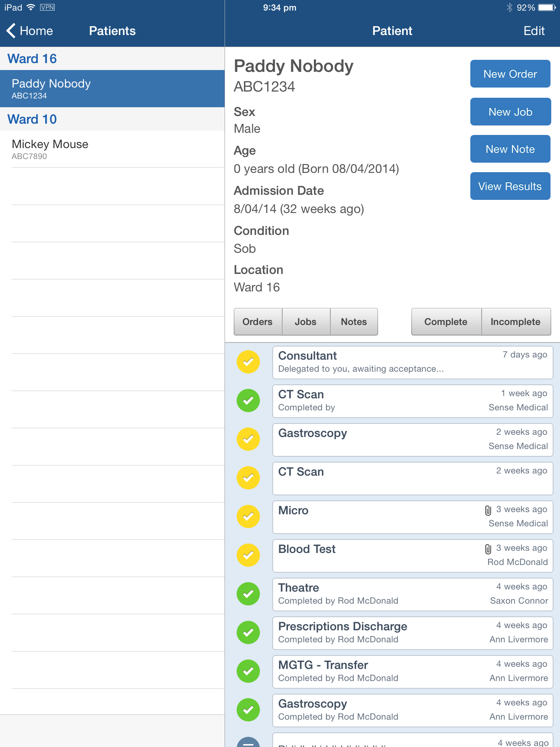Tap the paperclip attachment icon on Blood Test
Screen dimensions: 560x747
coord(488,549)
